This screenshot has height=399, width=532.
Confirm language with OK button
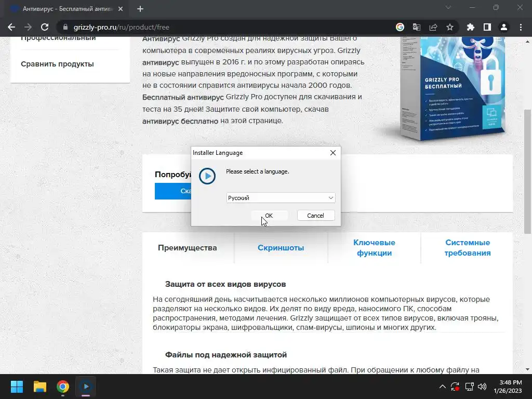pos(269,216)
